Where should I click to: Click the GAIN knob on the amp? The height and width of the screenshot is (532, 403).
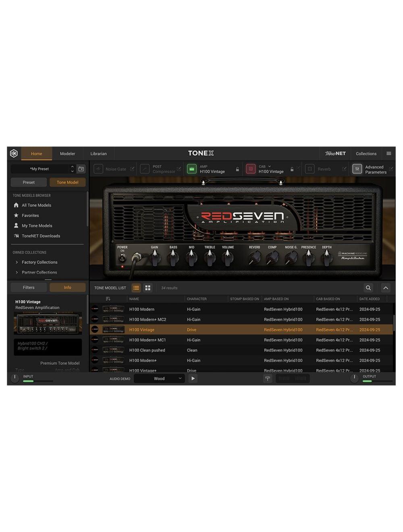[155, 258]
